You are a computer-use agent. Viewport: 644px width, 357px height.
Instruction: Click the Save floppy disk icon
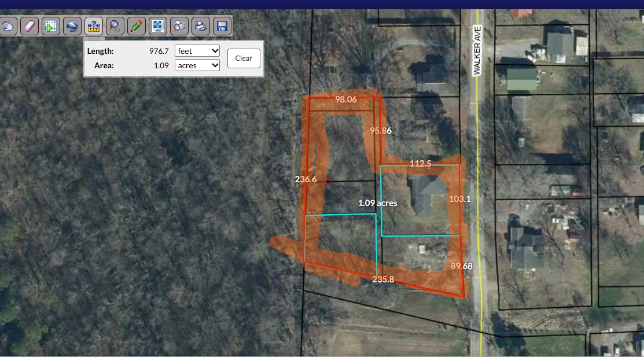coord(222,26)
